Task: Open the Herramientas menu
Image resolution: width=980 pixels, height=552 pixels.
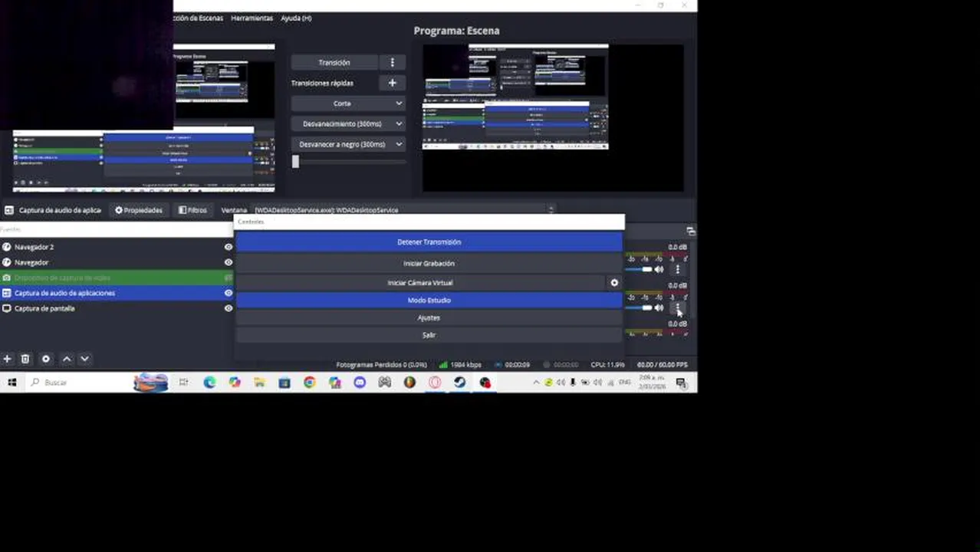Action: (x=252, y=18)
